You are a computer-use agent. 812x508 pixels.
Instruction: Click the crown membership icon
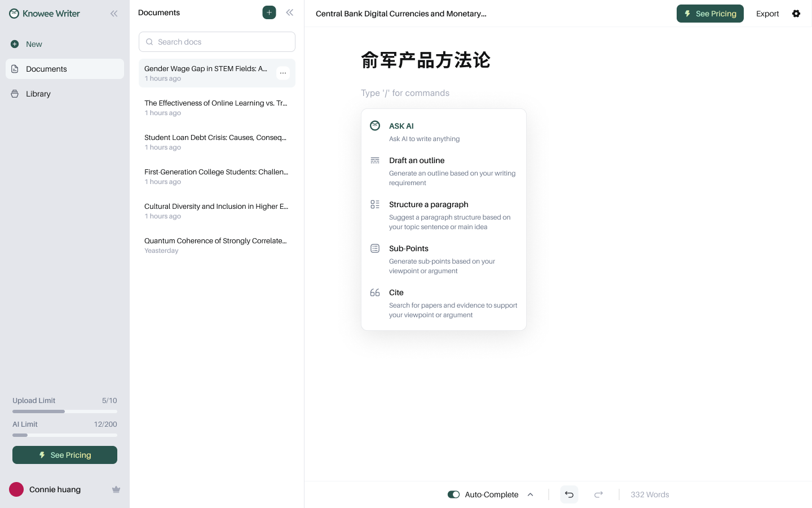[x=116, y=489]
